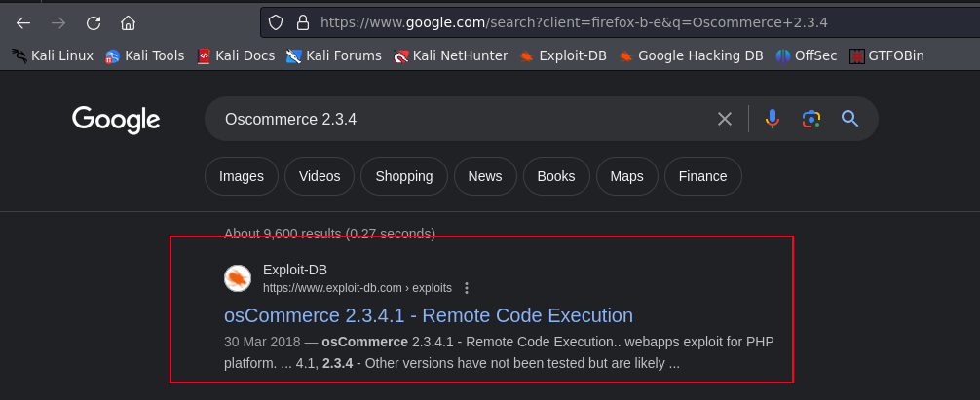Switch to the Videos filter tab
Image resolution: width=980 pixels, height=400 pixels.
pyautogui.click(x=320, y=176)
